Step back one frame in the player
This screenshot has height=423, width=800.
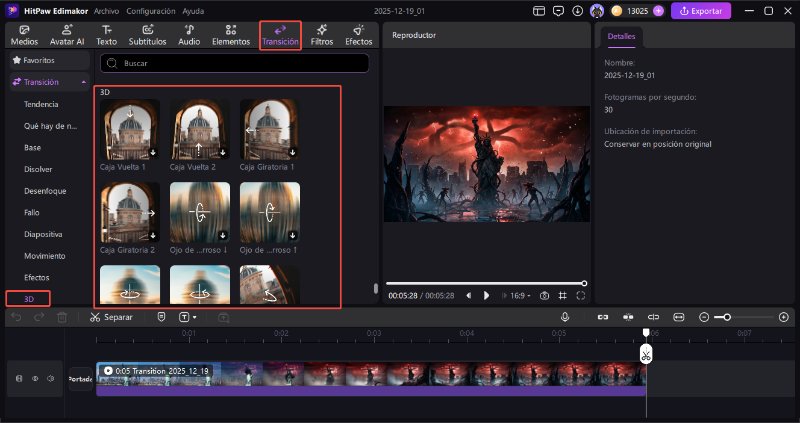tap(469, 295)
